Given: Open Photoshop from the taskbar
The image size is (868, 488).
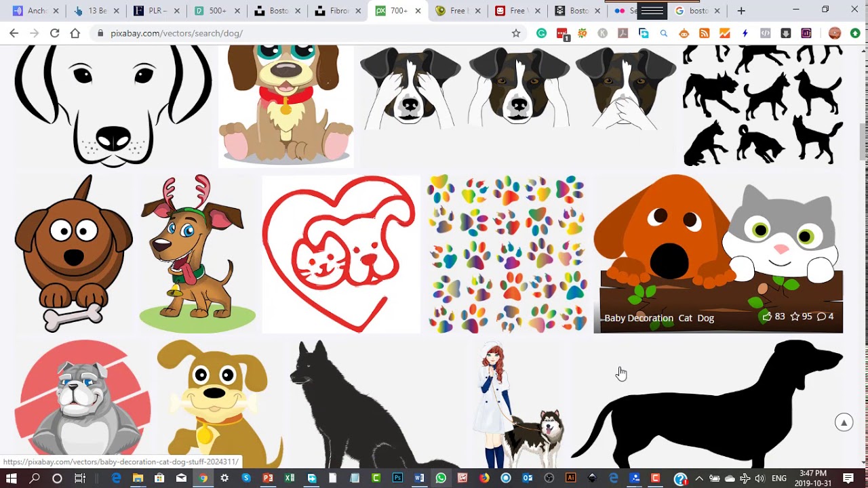Looking at the screenshot, I should 397,478.
